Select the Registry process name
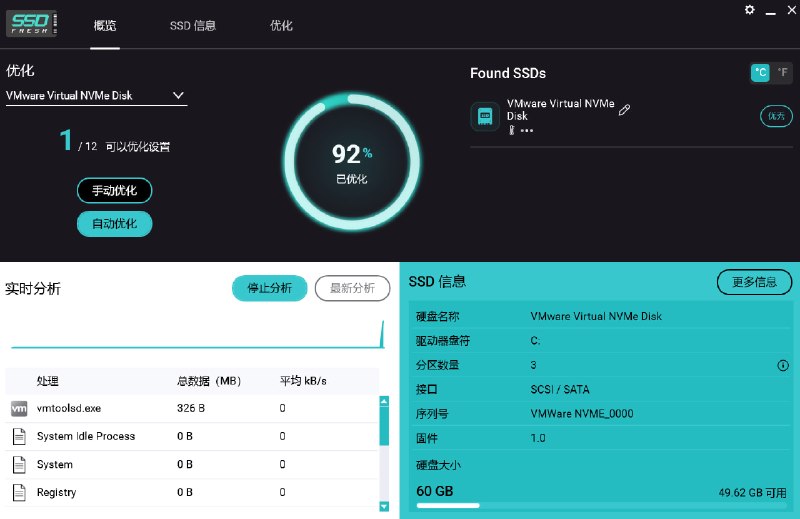The height and width of the screenshot is (519, 800). [56, 492]
